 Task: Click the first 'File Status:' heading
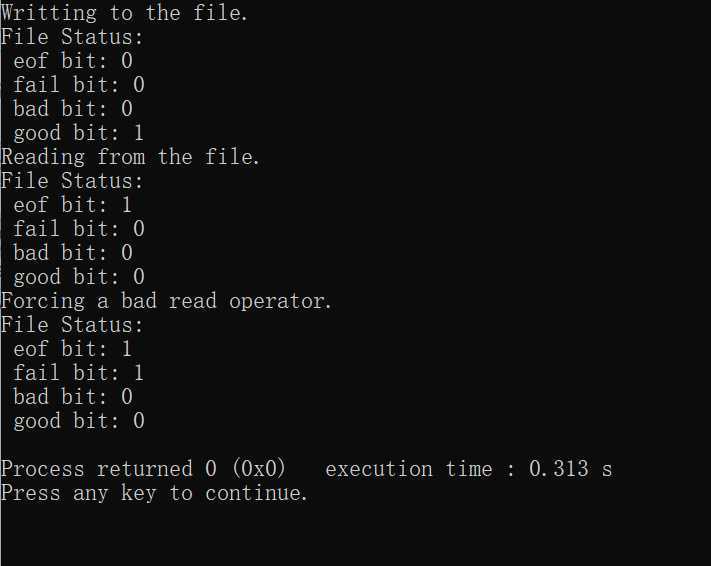pos(72,37)
